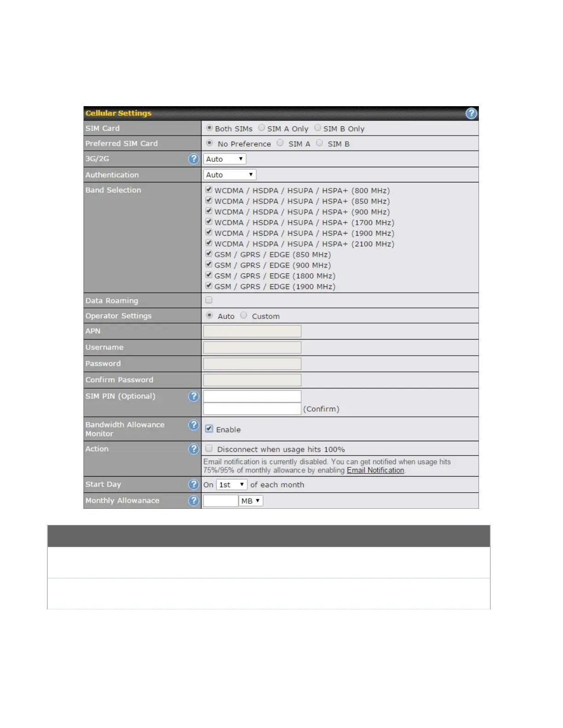Click the Password input field

point(252,364)
